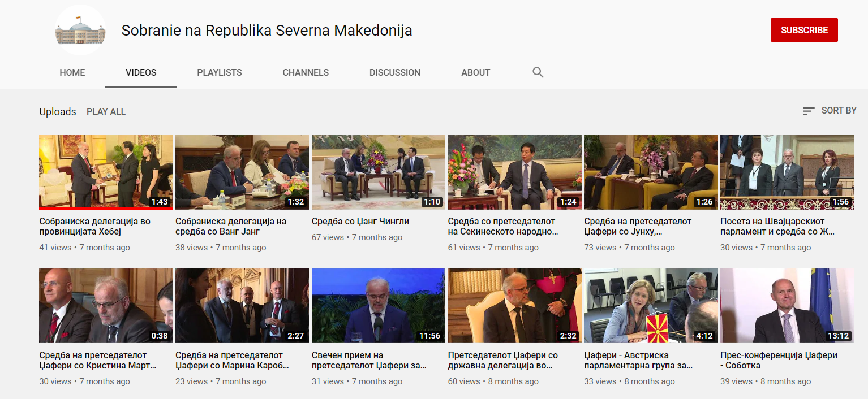Click title Средба на претседателот Џафери со Кристина Март
The image size is (868, 399).
coord(97,360)
